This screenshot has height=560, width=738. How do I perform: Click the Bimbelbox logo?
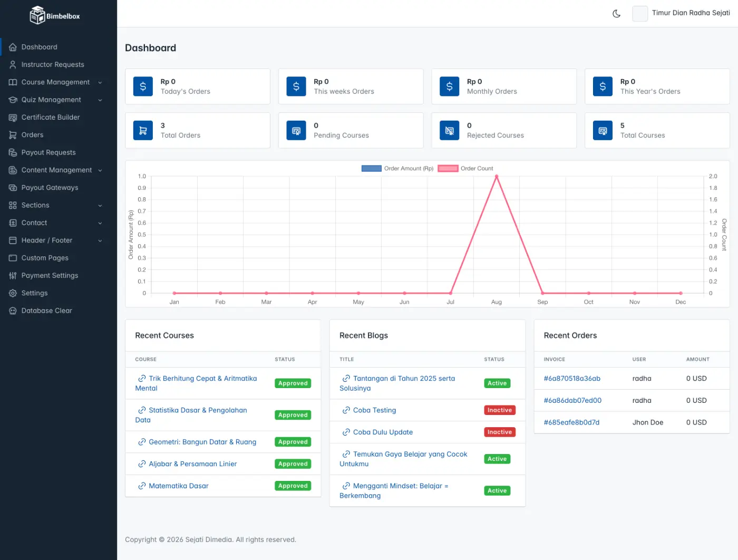pyautogui.click(x=55, y=15)
